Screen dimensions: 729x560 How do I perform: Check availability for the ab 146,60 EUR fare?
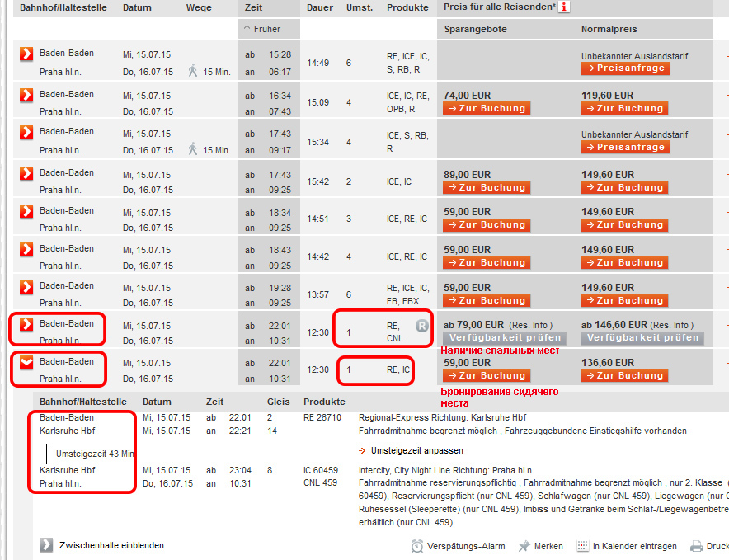[642, 337]
